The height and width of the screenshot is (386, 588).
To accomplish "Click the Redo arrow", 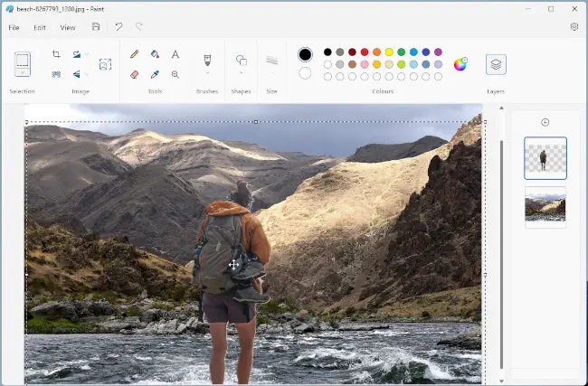I will [x=138, y=26].
